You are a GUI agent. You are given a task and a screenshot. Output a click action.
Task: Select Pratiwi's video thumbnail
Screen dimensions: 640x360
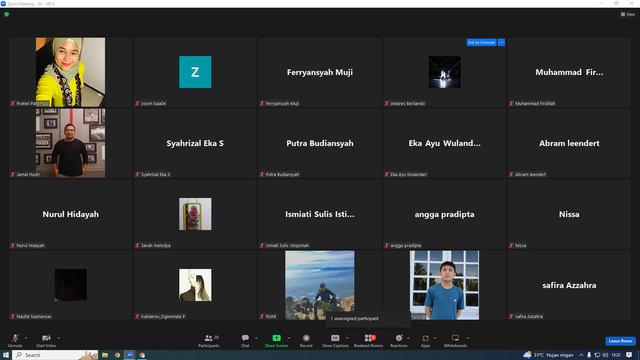click(x=70, y=72)
